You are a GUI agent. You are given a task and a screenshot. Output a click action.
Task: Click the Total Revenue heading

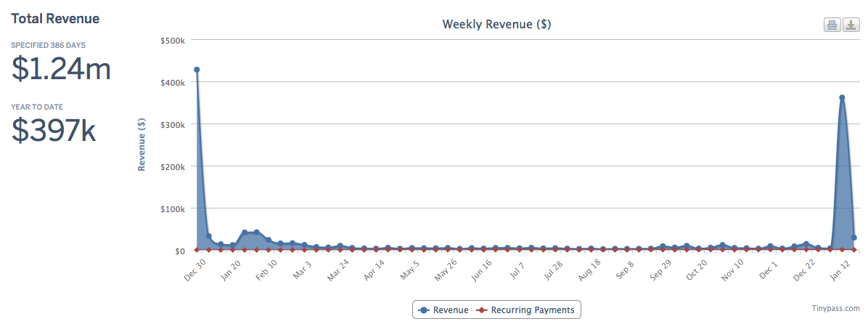(55, 18)
